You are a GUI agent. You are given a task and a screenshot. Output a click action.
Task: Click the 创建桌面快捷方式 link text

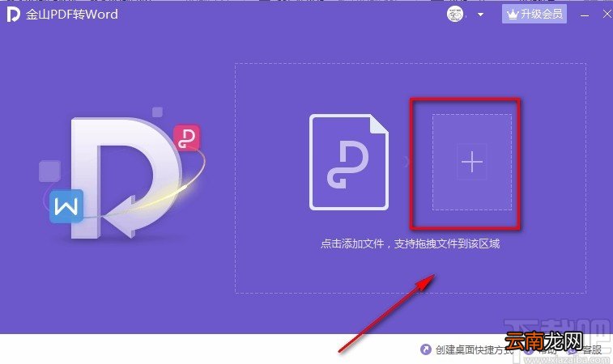point(475,349)
